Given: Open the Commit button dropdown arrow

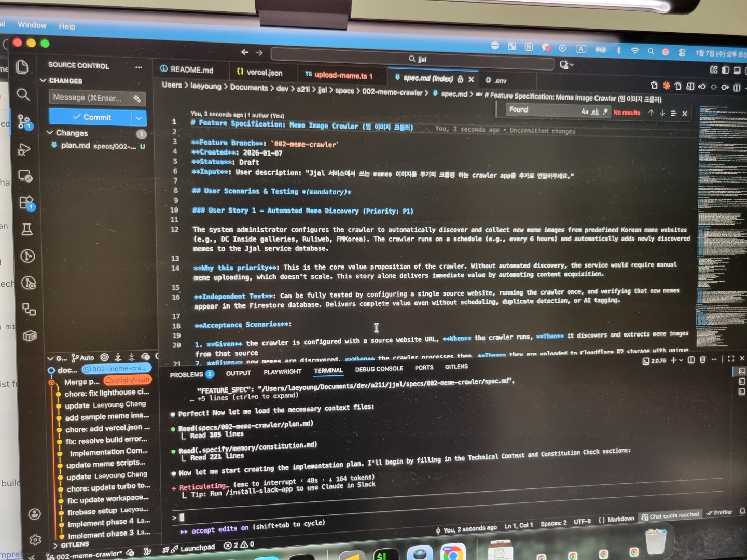Looking at the screenshot, I should click(x=139, y=118).
